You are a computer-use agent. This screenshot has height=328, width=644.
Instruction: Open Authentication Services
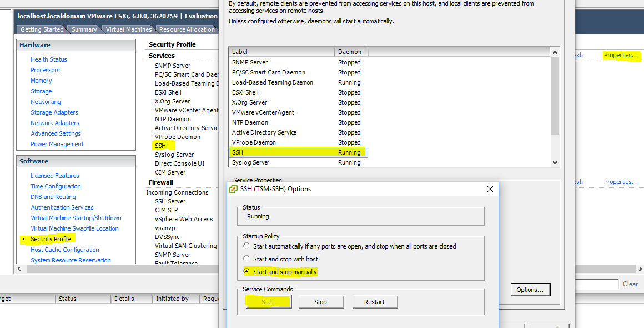(x=62, y=207)
